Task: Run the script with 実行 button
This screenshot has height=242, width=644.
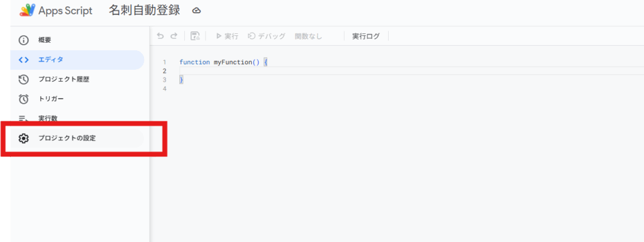Action: [x=227, y=36]
